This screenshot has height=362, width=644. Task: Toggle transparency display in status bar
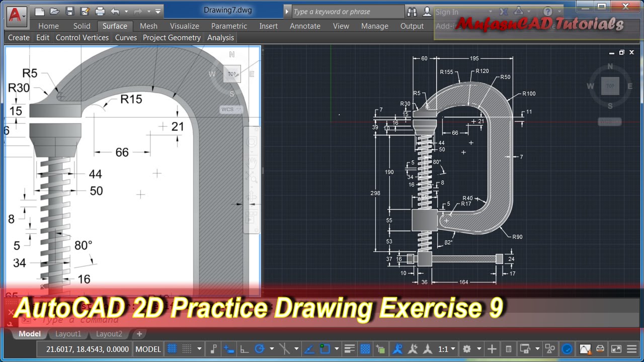(x=365, y=349)
